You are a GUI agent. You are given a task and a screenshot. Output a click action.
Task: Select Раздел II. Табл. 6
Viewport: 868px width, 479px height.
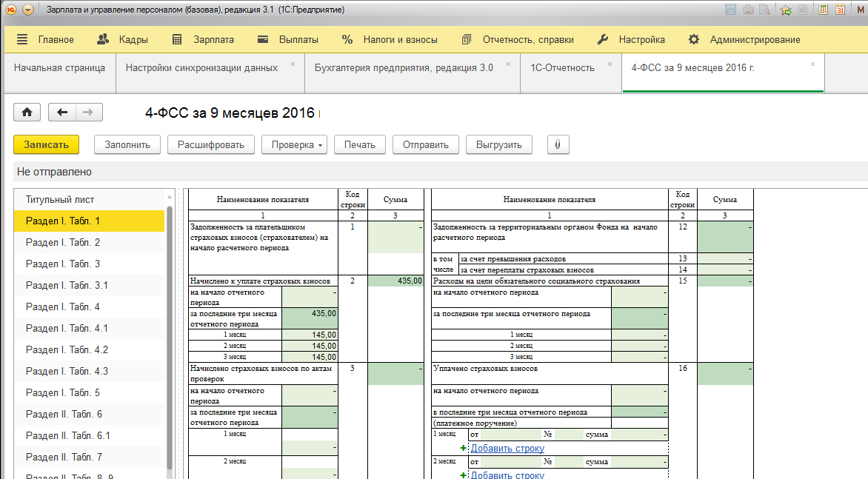coord(89,415)
